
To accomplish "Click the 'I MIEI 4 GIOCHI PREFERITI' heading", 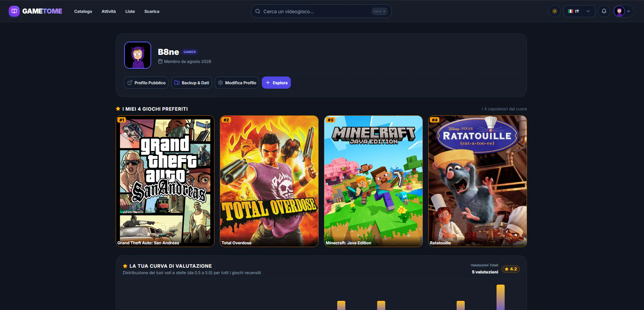I will click(x=155, y=109).
